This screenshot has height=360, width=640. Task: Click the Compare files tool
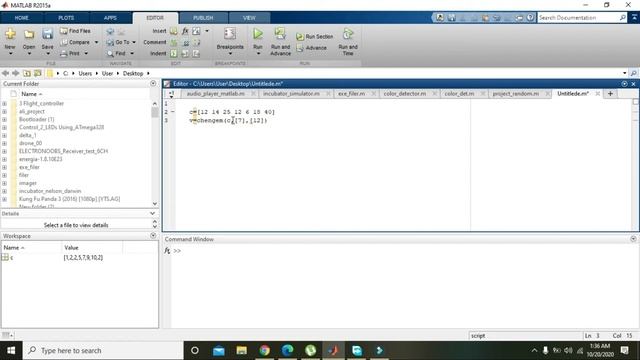(75, 42)
